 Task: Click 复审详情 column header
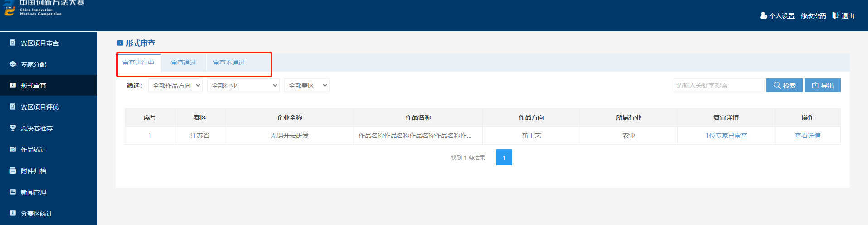click(726, 117)
